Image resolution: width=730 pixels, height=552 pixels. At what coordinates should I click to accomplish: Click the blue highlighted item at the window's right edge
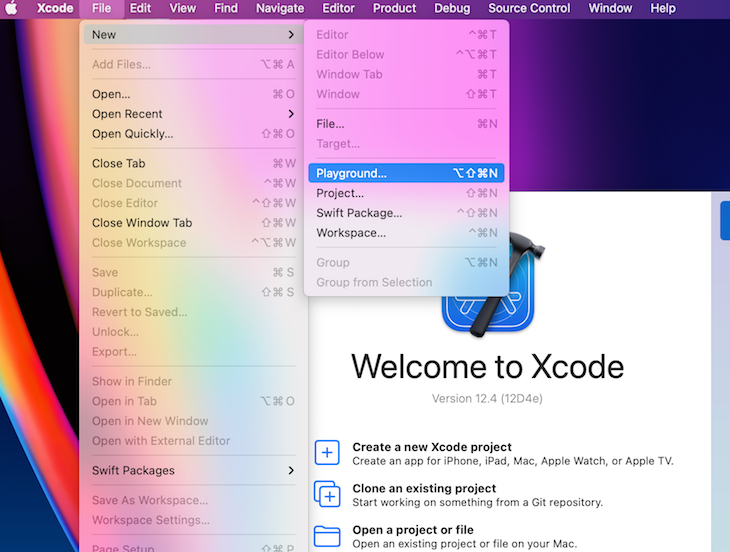click(x=725, y=220)
